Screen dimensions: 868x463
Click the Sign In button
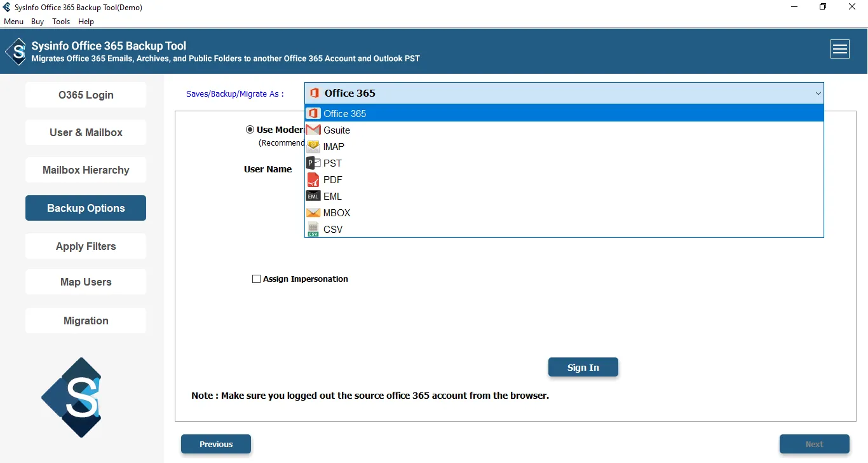click(583, 367)
